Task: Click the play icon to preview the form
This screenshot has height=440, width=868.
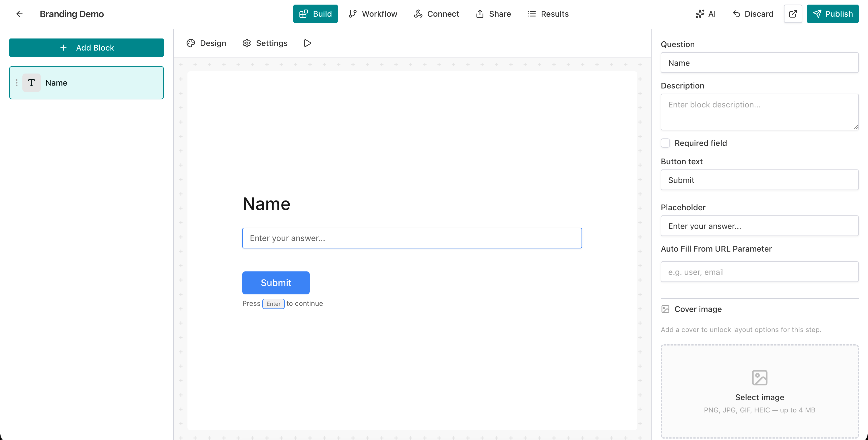Action: click(307, 43)
